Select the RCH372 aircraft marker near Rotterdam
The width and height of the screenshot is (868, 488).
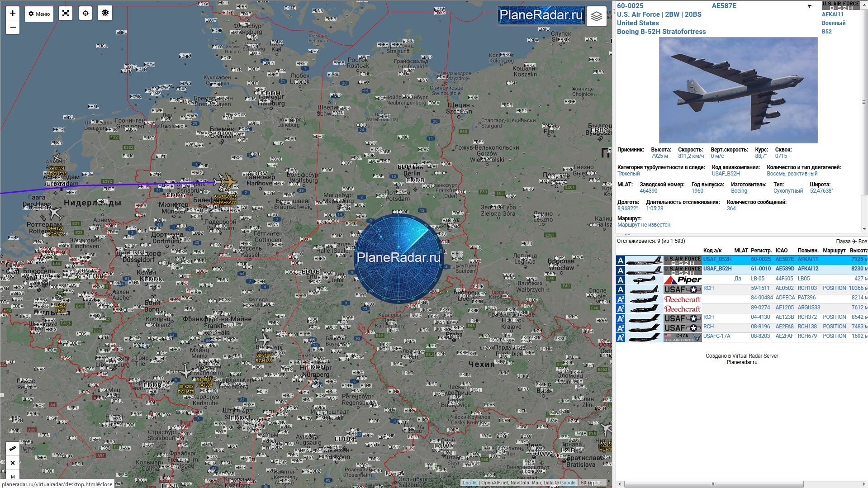tap(56, 213)
